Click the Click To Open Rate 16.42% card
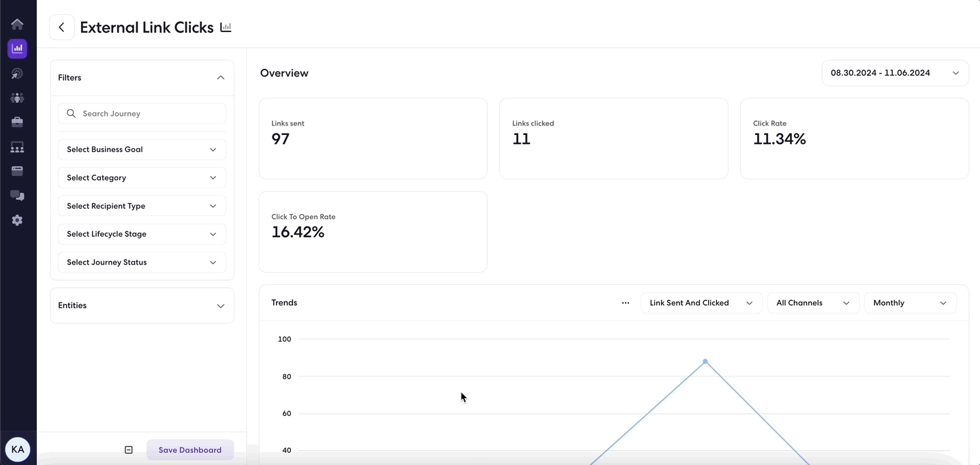 pos(373,232)
